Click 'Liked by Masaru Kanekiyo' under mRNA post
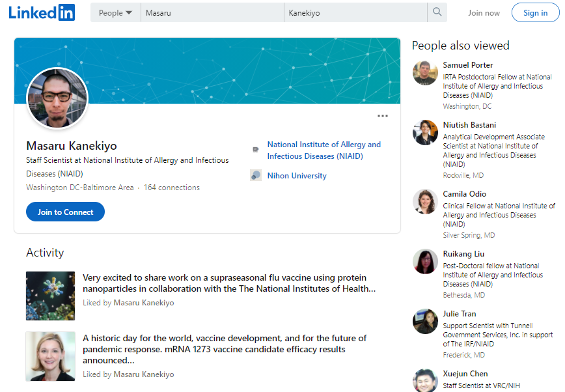 pyautogui.click(x=128, y=374)
